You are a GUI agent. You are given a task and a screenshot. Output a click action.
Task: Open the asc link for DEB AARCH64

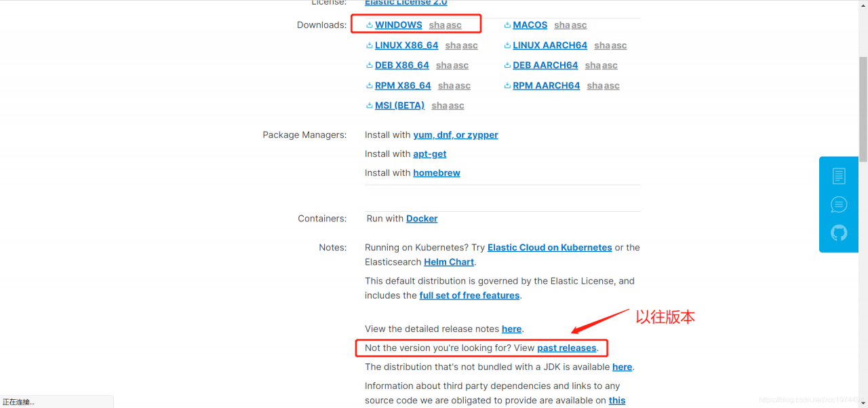tap(610, 65)
